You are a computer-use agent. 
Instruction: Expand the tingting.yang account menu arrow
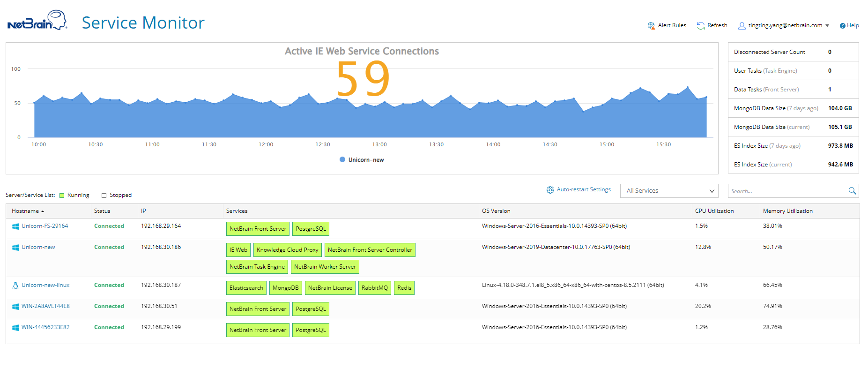coord(827,26)
